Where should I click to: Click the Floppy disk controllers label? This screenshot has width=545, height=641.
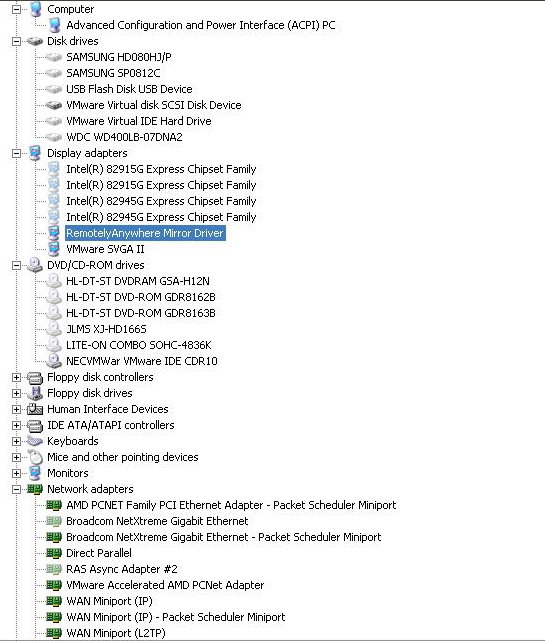pos(100,377)
